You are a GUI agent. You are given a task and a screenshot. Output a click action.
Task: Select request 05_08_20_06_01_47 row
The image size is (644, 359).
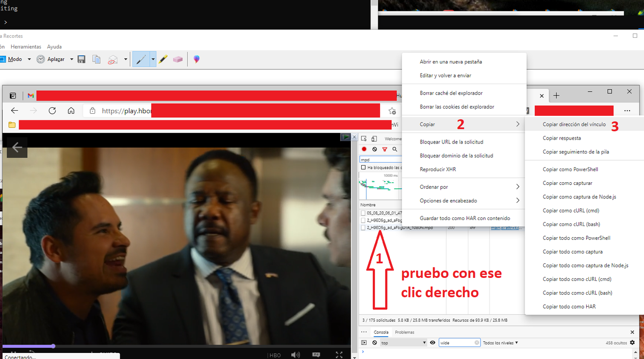pos(381,213)
